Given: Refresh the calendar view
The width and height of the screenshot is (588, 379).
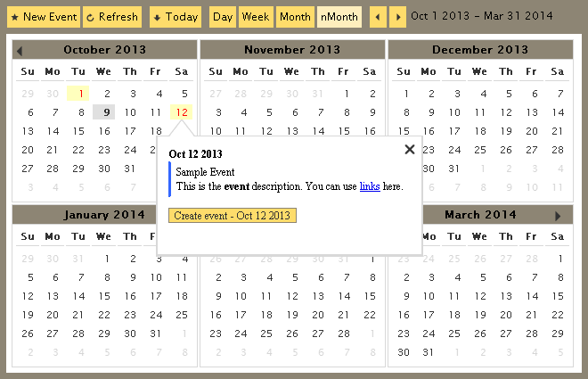Looking at the screenshot, I should [x=112, y=17].
